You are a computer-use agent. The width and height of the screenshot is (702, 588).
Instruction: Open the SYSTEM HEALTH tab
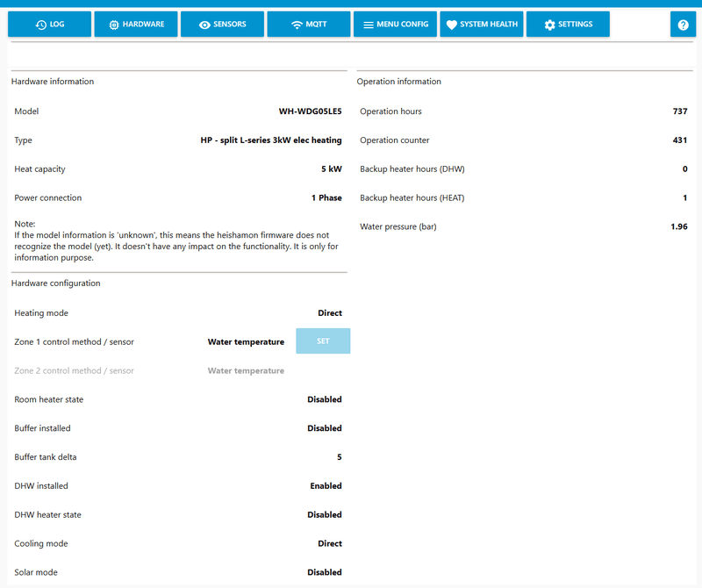tap(482, 25)
